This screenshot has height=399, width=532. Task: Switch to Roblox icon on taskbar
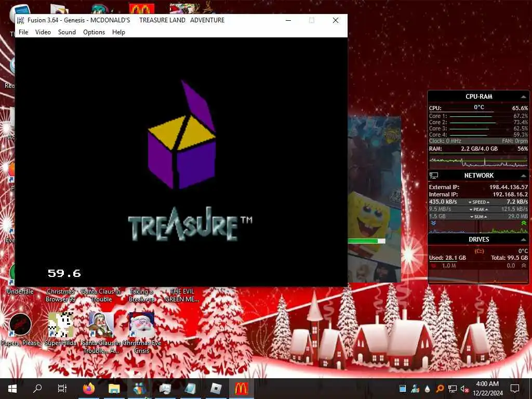216,389
